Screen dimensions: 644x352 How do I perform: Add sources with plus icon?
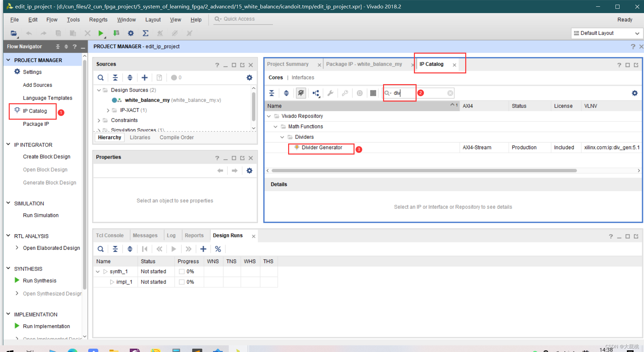click(x=145, y=78)
